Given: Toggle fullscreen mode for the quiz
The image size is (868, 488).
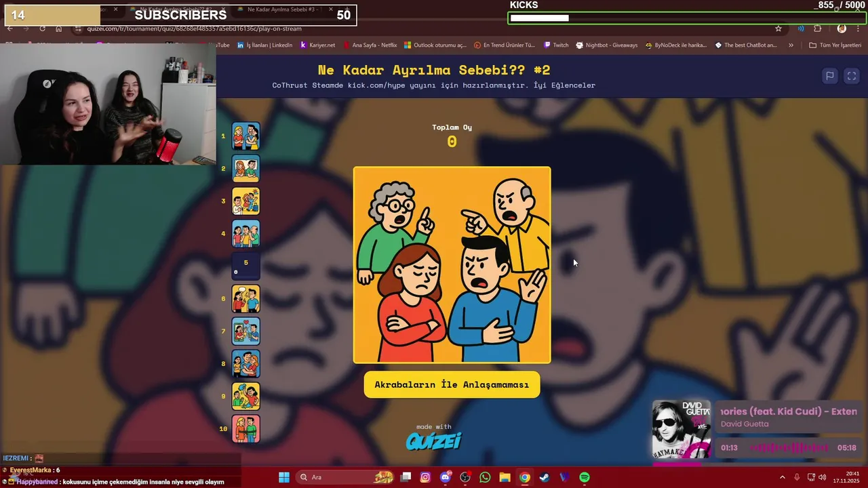Looking at the screenshot, I should click(x=852, y=76).
